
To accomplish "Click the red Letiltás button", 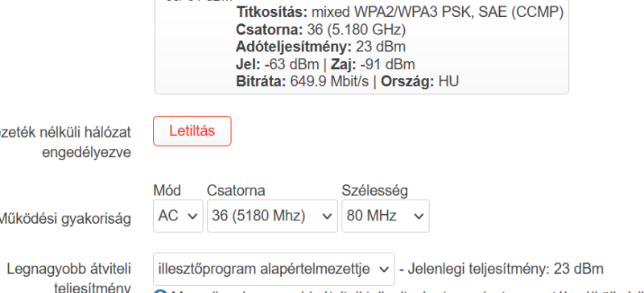I will coord(192,131).
